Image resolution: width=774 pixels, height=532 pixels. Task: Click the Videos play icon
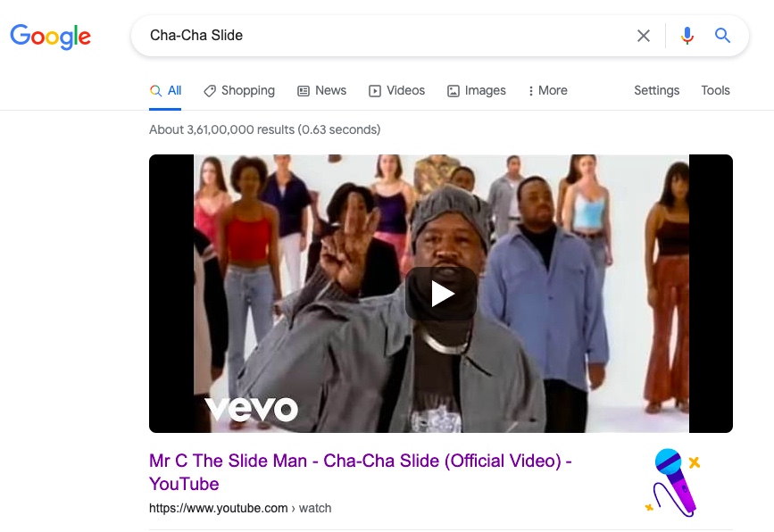click(375, 91)
